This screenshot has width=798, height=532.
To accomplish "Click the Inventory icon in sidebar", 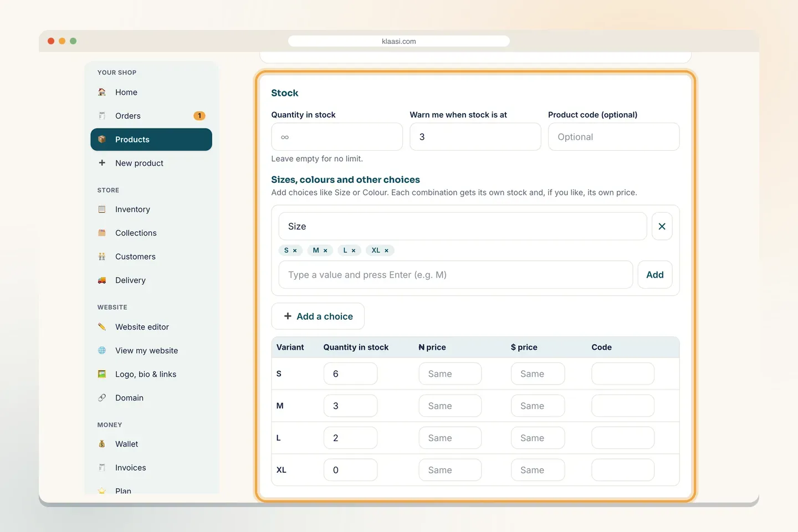I will click(102, 209).
